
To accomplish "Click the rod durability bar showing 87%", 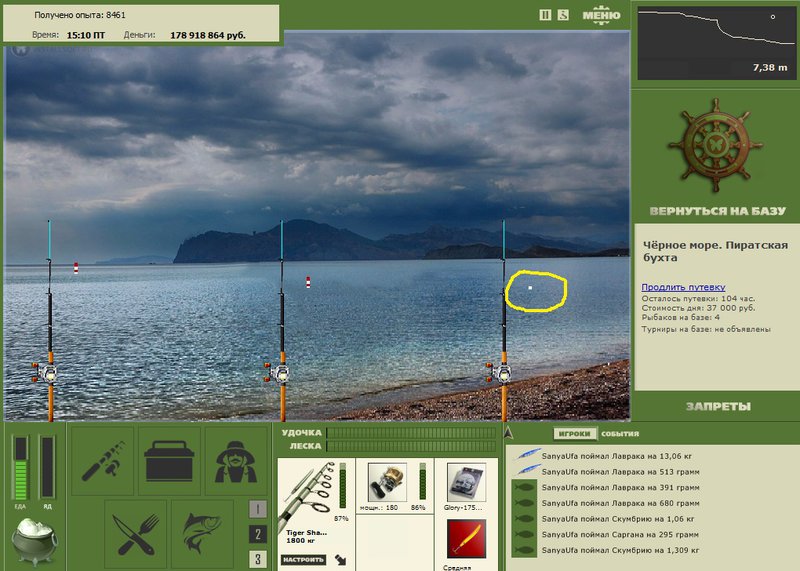I will (343, 486).
